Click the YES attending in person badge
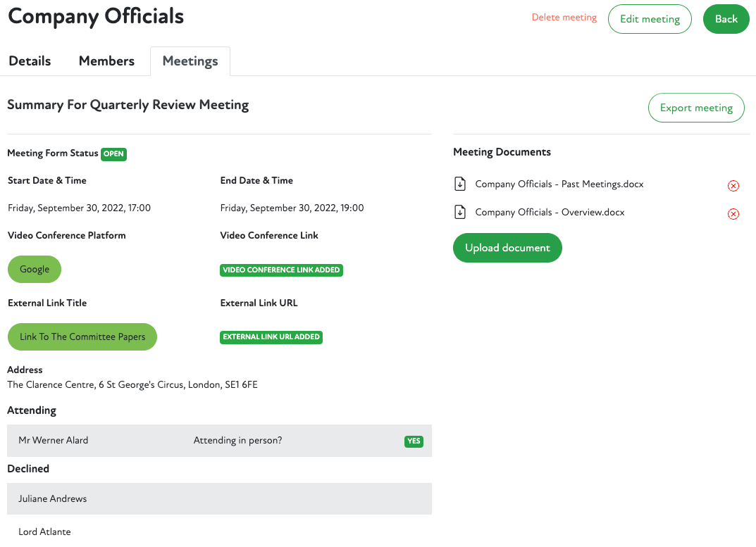756x547 pixels. pos(414,441)
